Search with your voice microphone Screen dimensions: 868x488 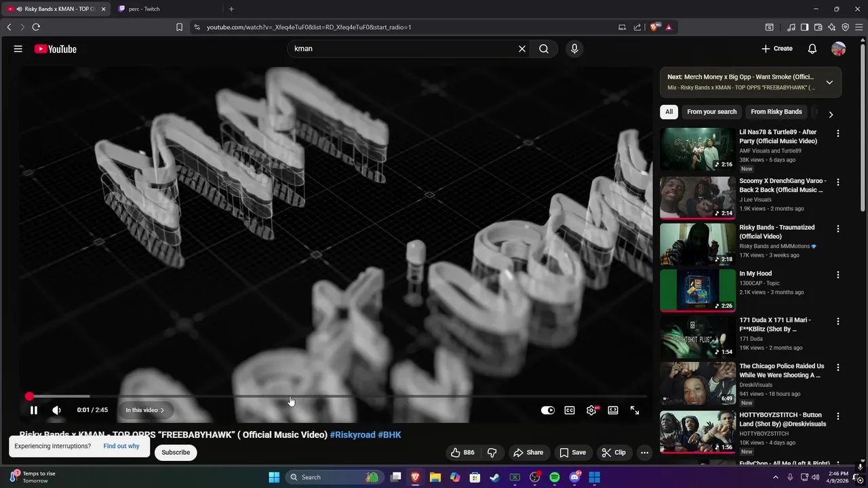click(x=574, y=49)
